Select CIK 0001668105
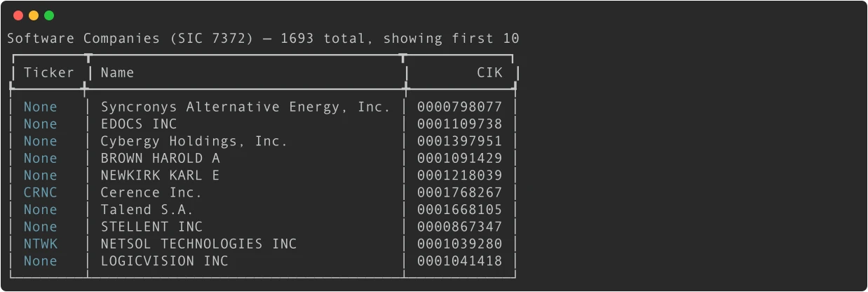 tap(460, 209)
